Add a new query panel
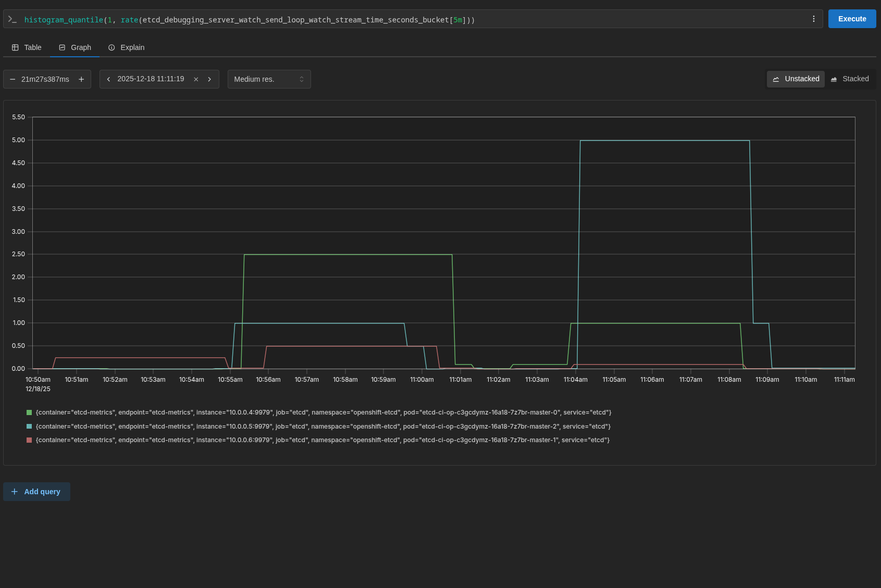 [x=36, y=492]
